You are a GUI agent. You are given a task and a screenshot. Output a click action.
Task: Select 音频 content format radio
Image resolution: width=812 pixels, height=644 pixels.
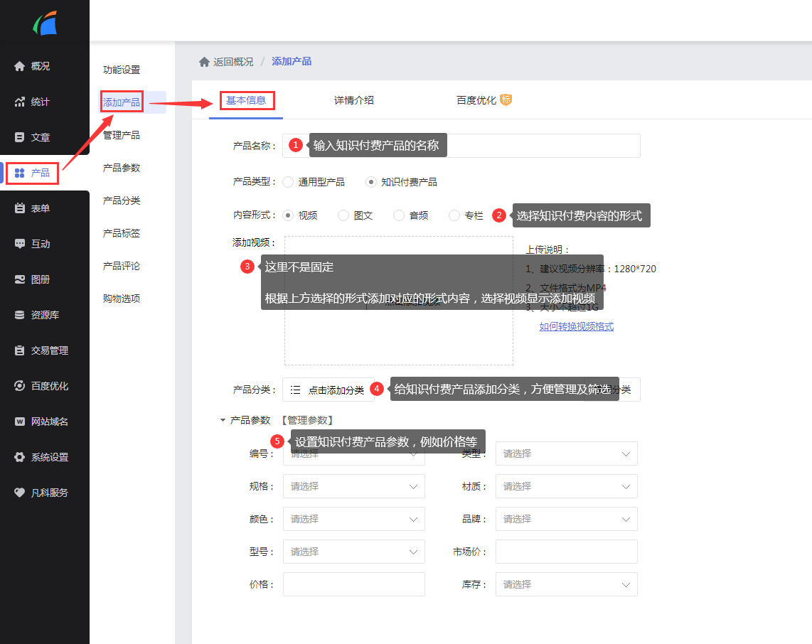point(399,215)
